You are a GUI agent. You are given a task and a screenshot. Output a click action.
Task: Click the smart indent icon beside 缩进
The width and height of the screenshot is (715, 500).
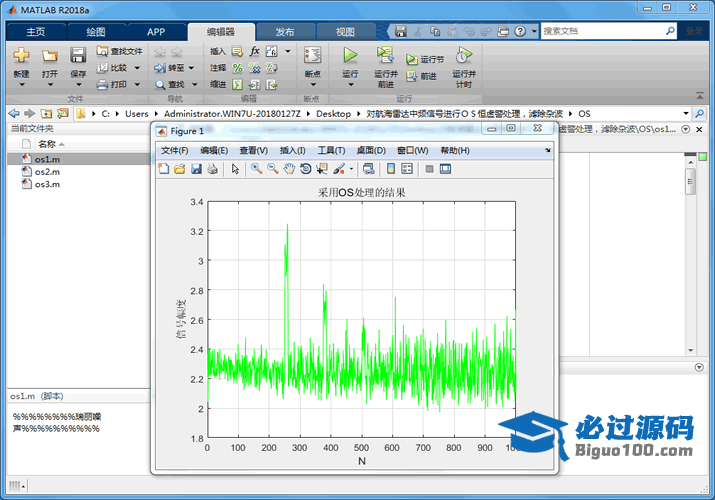point(237,84)
